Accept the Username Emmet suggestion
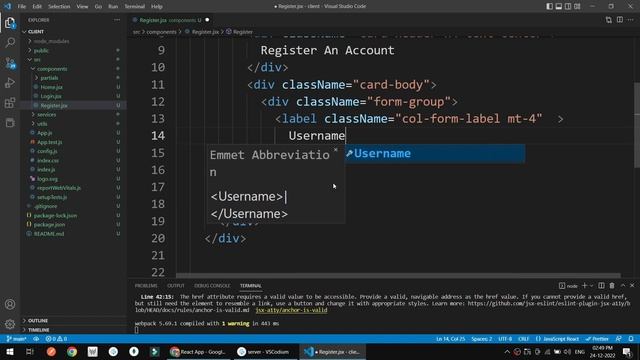This screenshot has height=360, width=640. tap(435, 153)
